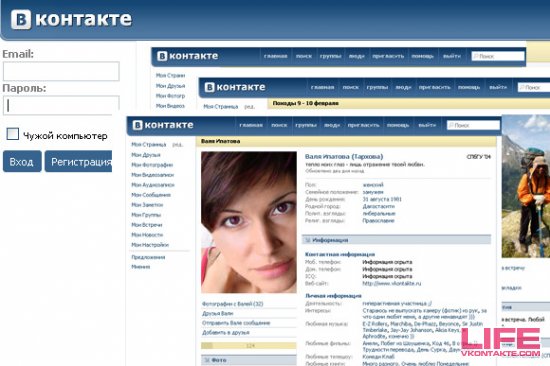This screenshot has width=550, height=366.
Task: Open Мои Заметки in the sidebar
Action: coord(147,205)
